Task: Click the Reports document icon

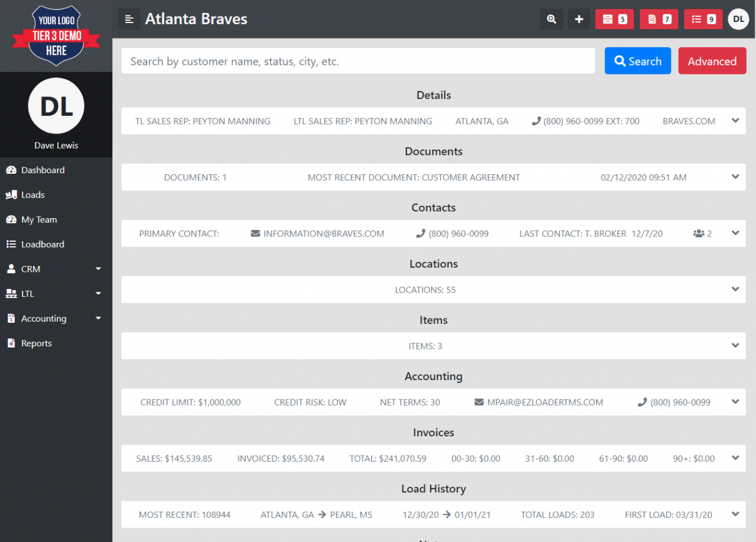Action: [11, 343]
